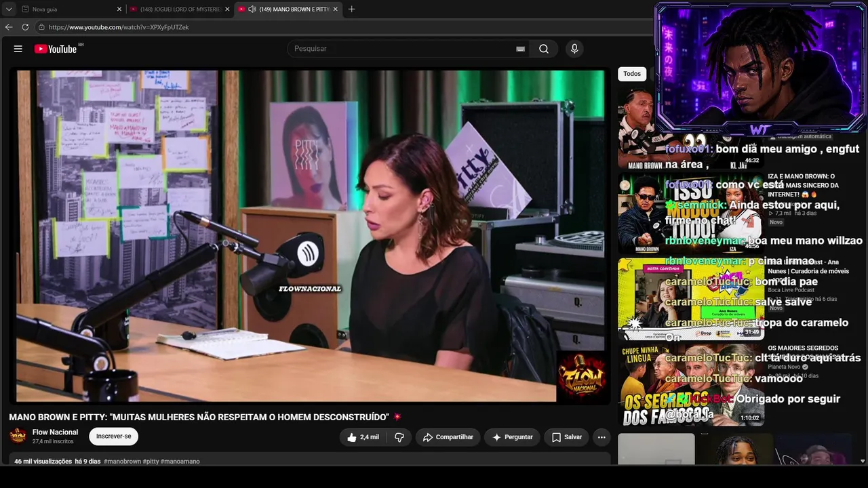Expand the browser tab search dropdown

coord(9,9)
